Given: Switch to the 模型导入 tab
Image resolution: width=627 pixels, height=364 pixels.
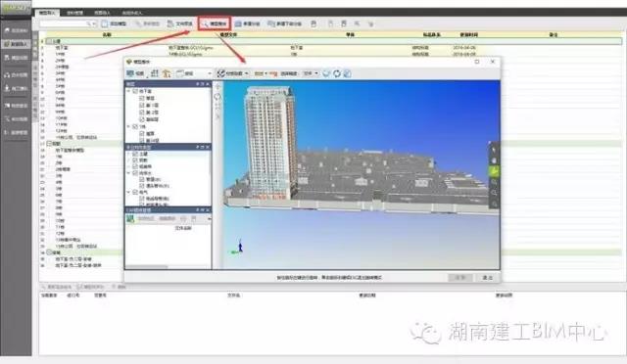Looking at the screenshot, I should [47, 13].
